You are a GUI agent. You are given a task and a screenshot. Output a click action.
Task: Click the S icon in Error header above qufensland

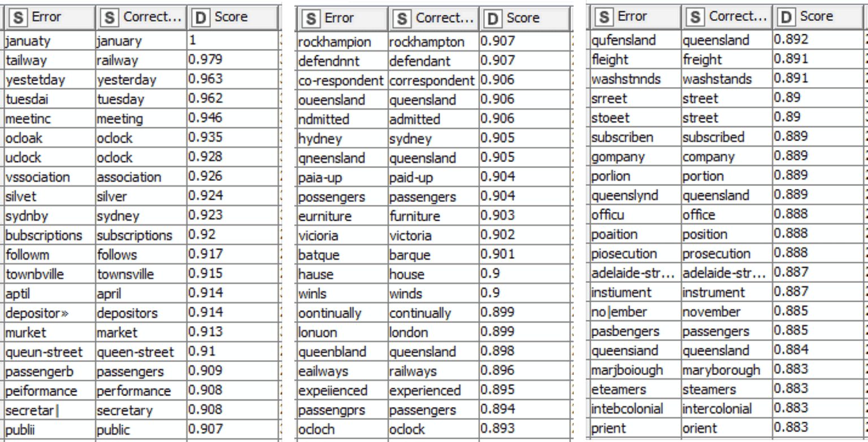click(x=605, y=16)
